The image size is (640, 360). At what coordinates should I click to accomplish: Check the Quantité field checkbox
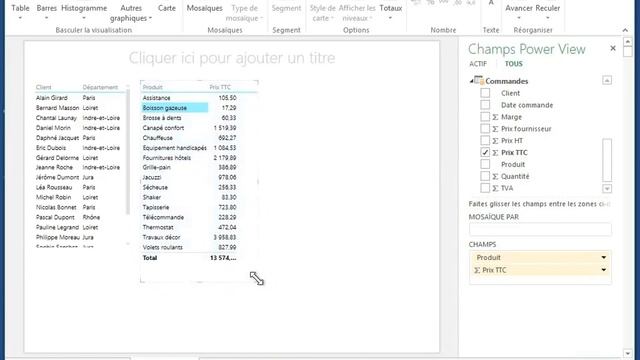point(485,176)
